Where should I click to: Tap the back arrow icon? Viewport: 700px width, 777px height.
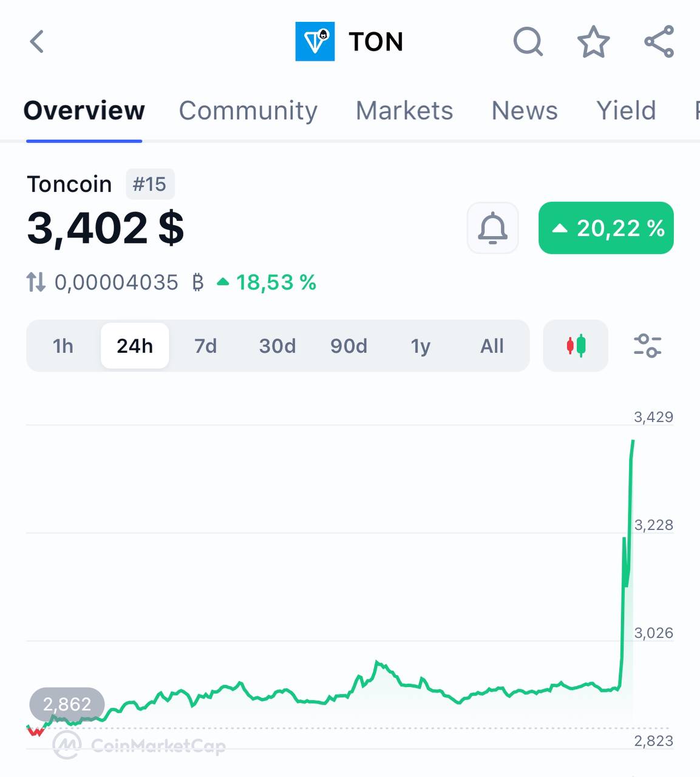[37, 42]
